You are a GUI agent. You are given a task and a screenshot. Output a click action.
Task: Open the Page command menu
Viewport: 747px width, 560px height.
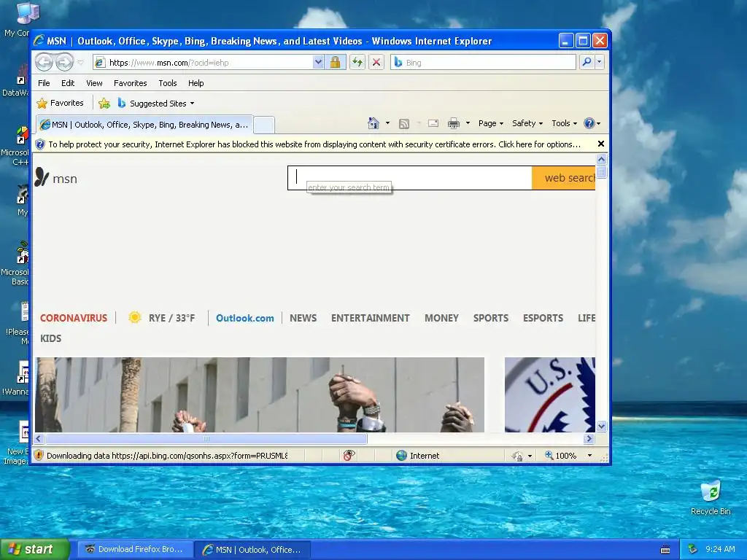(491, 123)
